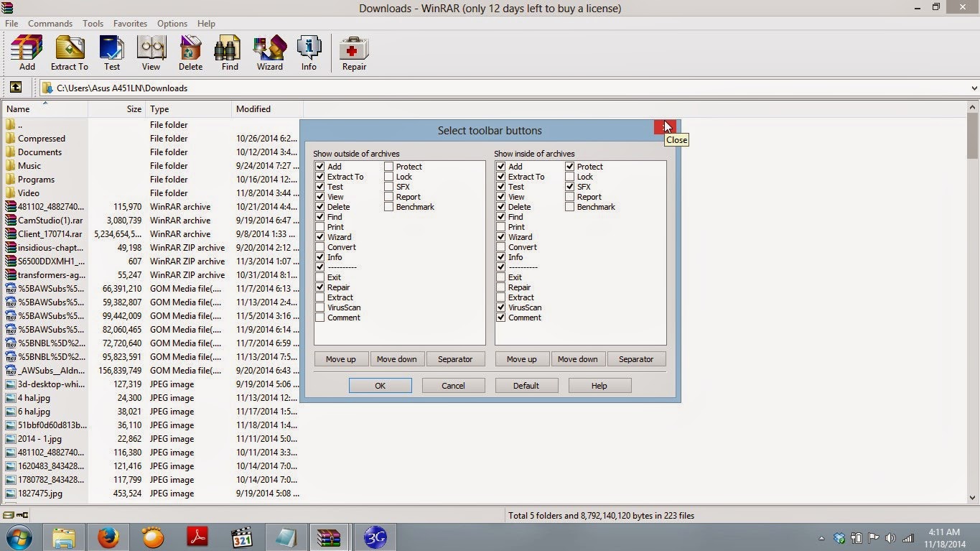Select the Compressed folder row
Image resolution: width=980 pixels, height=551 pixels.
[151, 139]
